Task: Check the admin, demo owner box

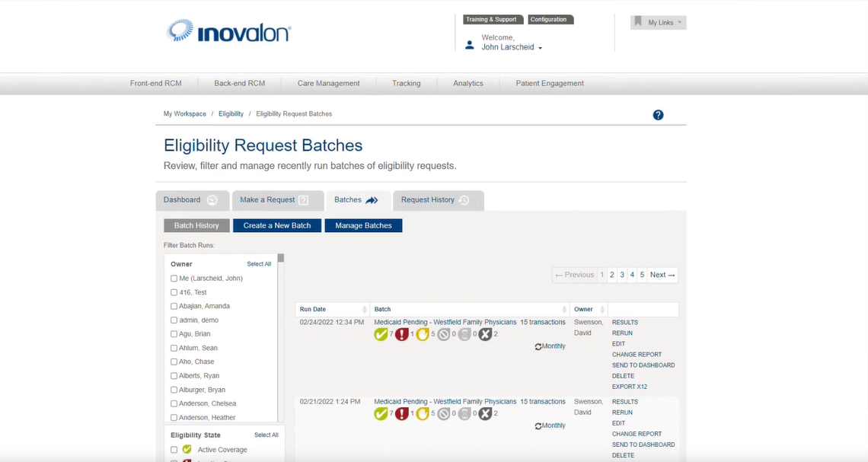Action: tap(174, 320)
